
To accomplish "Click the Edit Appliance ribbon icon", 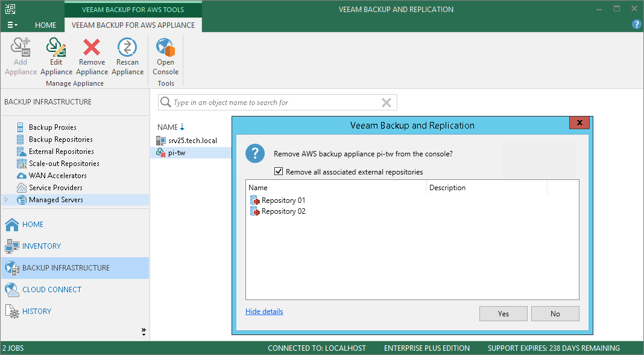I will tap(56, 47).
